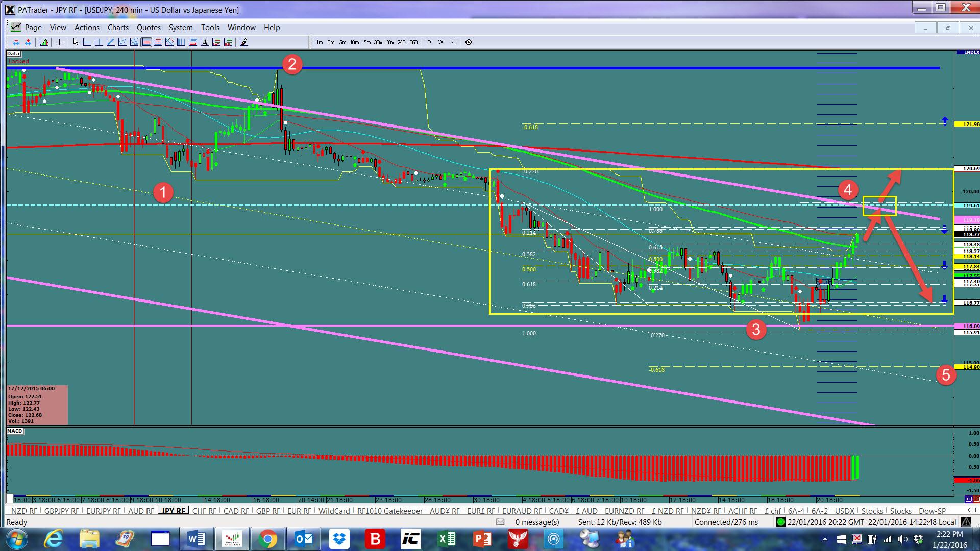Select the Fibonacci time zones tool

(181, 42)
